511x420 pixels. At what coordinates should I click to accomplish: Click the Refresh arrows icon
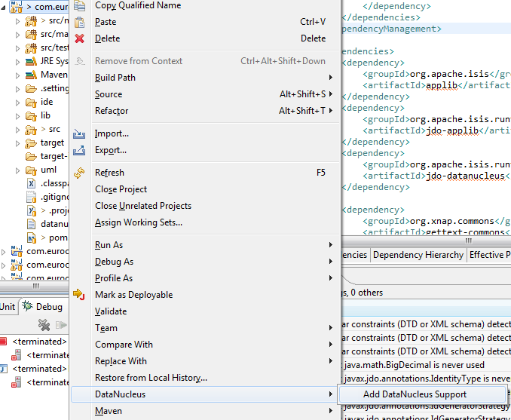[79, 173]
